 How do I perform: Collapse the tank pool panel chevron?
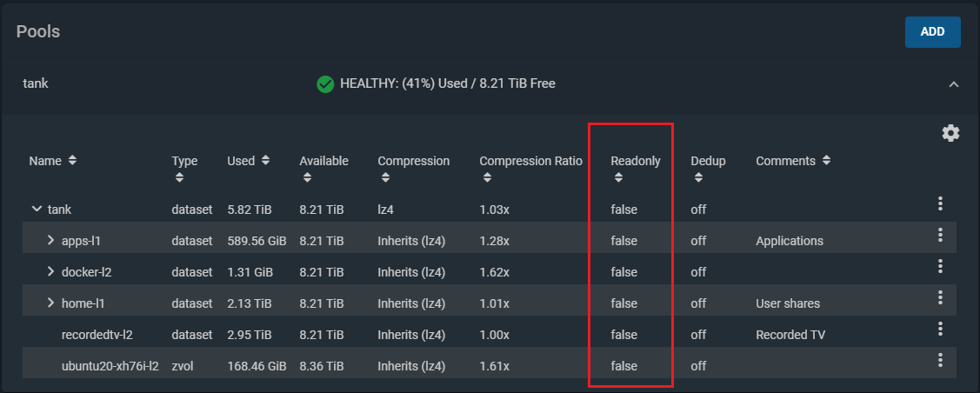pyautogui.click(x=953, y=83)
